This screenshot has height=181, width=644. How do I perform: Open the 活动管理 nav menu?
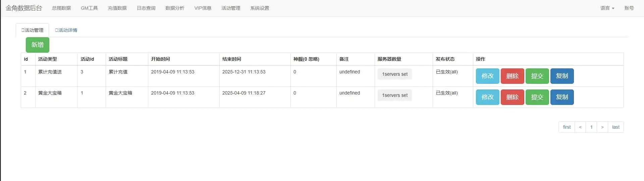231,8
